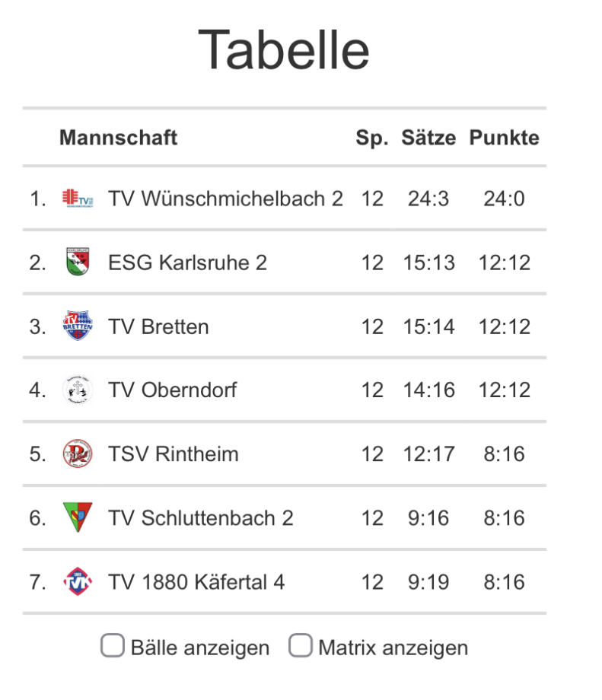Viewport: 602px width, 700px height.
Task: Select the TV Schluttenbach 2 team name
Action: 200,518
